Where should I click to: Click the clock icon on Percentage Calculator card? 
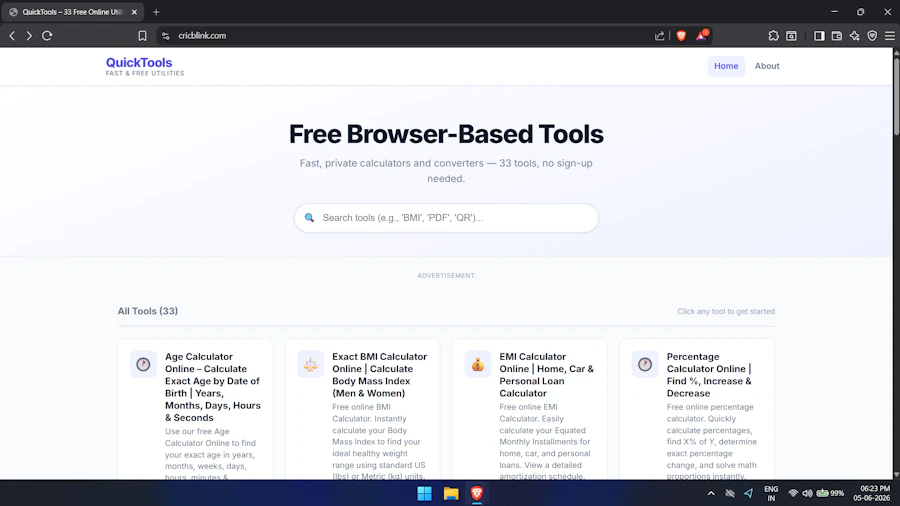coord(645,364)
